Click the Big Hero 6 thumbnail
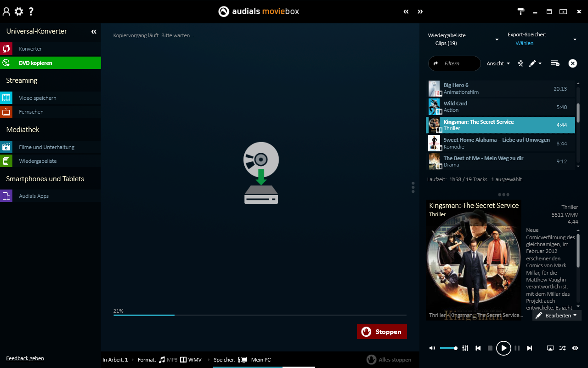This screenshot has width=588, height=368. [x=435, y=89]
